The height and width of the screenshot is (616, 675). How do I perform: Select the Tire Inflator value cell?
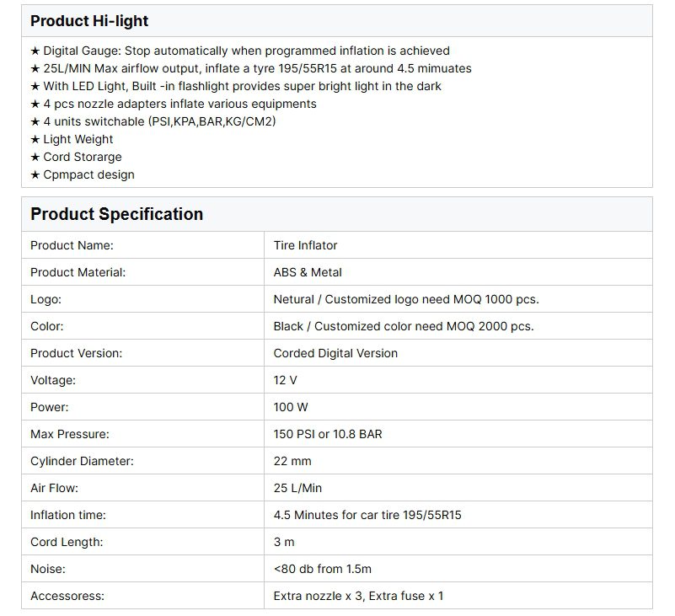305,245
